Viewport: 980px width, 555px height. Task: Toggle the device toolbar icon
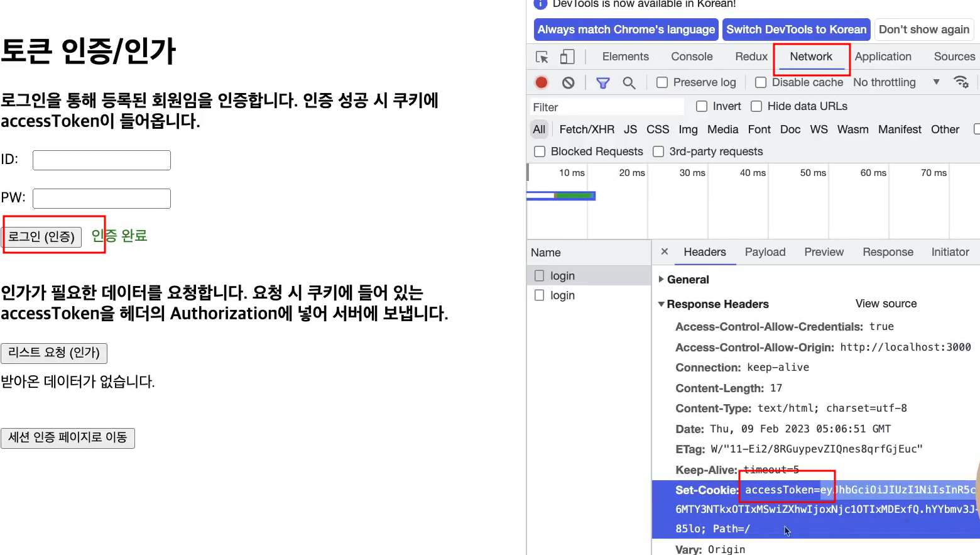click(x=567, y=57)
